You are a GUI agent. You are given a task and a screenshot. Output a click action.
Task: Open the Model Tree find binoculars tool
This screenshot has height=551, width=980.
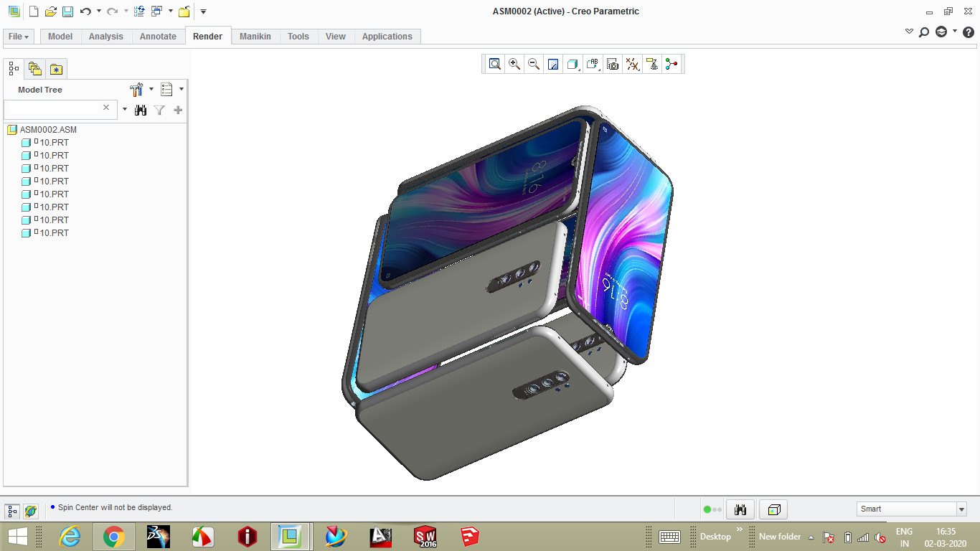tap(141, 110)
